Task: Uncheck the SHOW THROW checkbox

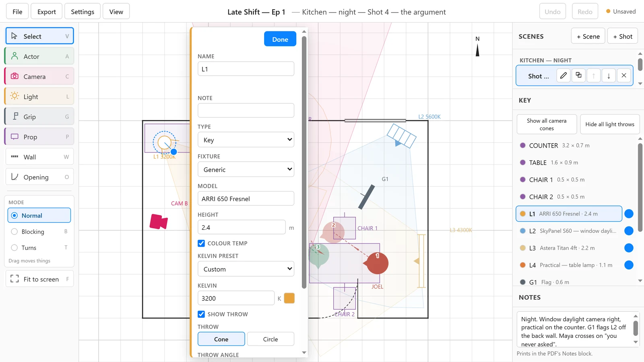Action: [201, 314]
